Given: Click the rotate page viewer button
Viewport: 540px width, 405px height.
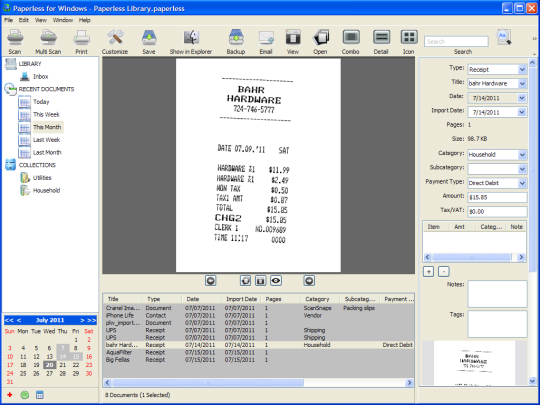Looking at the screenshot, I should (x=245, y=281).
